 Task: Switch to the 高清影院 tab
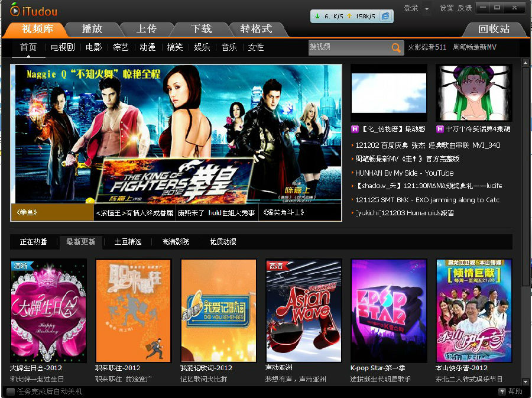[x=176, y=242]
